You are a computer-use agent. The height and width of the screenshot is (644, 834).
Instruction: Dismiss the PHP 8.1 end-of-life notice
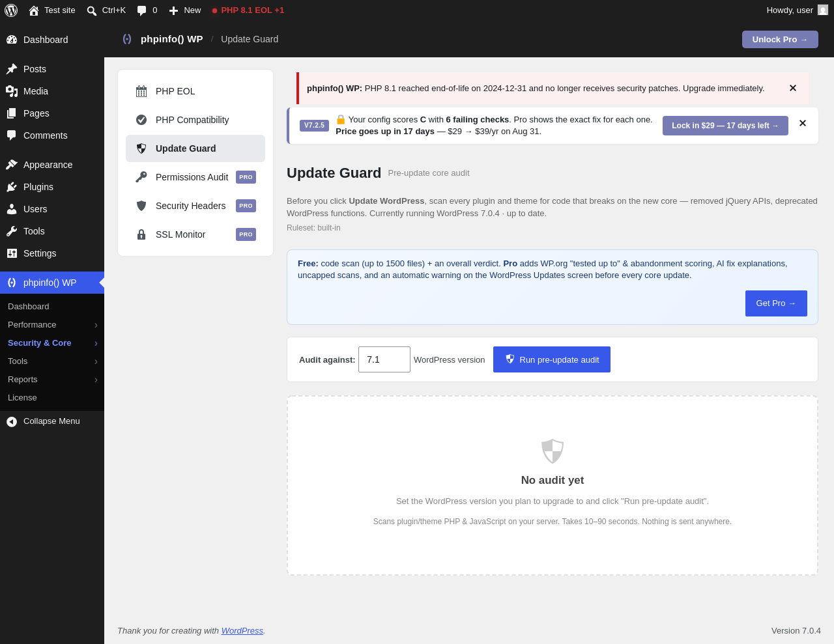point(793,88)
